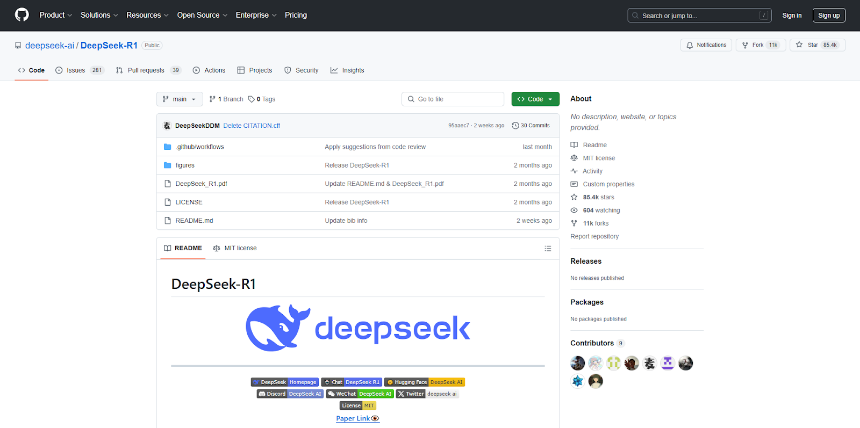
Task: Open the figures folder
Action: (185, 165)
